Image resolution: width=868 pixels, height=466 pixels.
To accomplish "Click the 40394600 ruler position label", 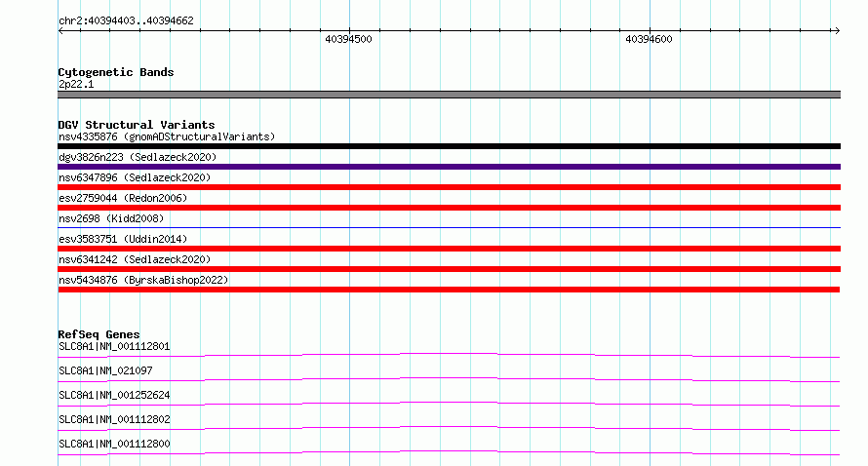I will click(649, 39).
